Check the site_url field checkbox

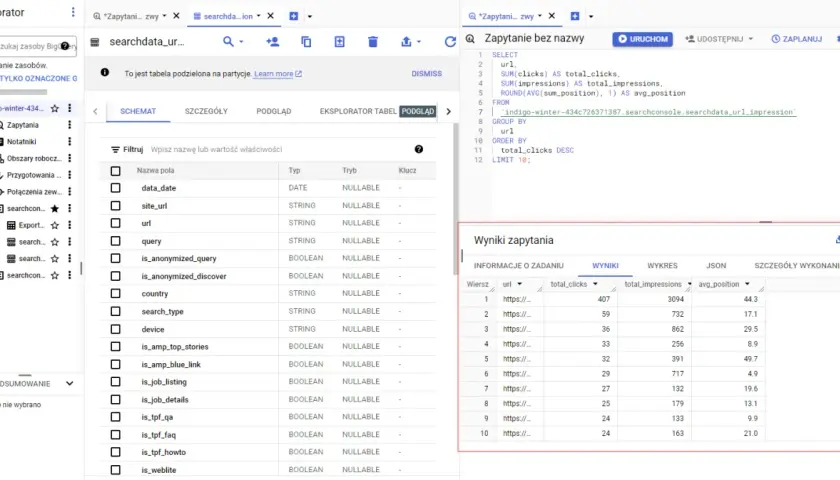coord(115,206)
